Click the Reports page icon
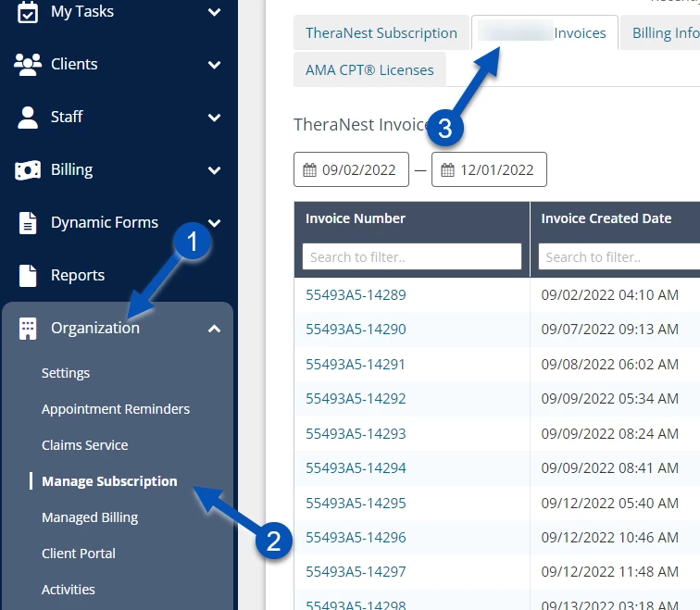 point(28,275)
